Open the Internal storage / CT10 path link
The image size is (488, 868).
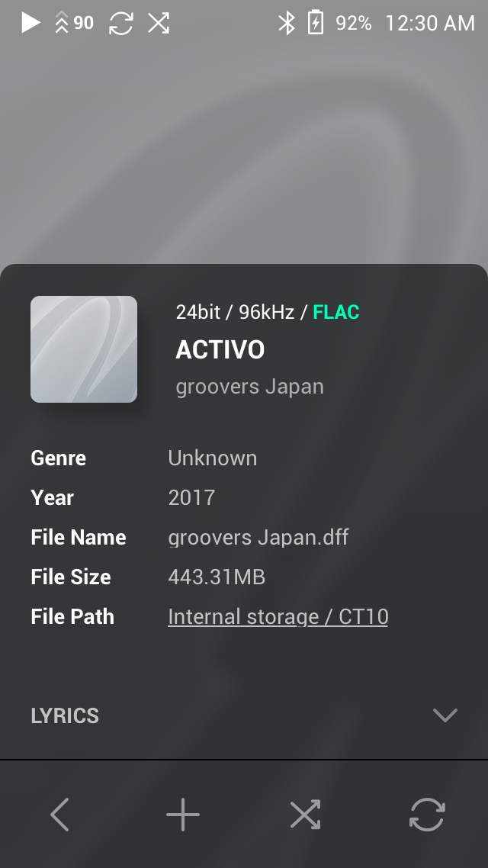(x=278, y=616)
